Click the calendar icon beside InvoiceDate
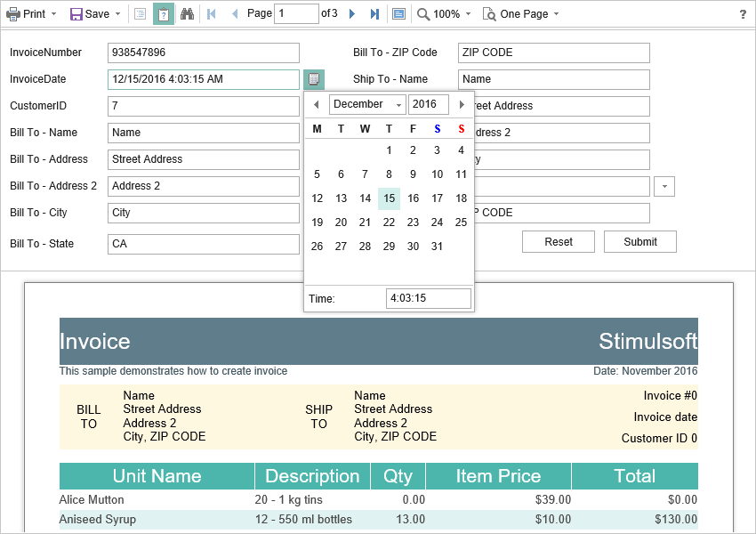This screenshot has width=756, height=534. click(314, 79)
